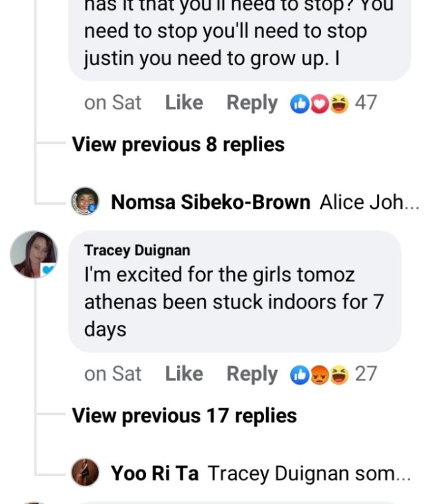Reply to the comment with 47 reactions
This screenshot has width=438, height=504.
tap(252, 103)
